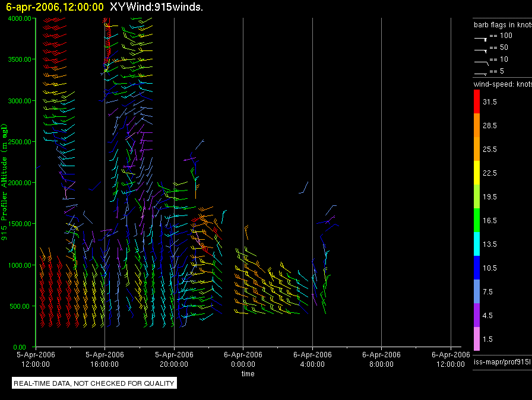Select the 5-Apr-2006 16:00:00 time axis tick
This screenshot has height=400, width=532.
104,359
